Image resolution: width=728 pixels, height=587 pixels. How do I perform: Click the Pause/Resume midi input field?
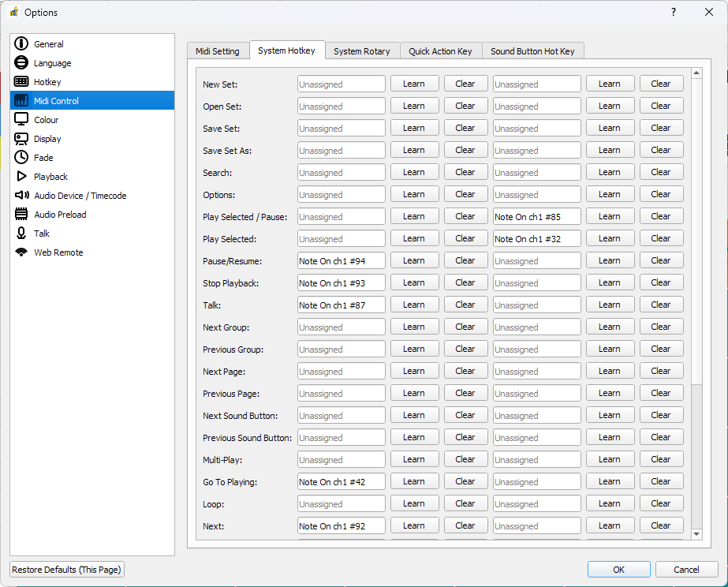point(341,260)
